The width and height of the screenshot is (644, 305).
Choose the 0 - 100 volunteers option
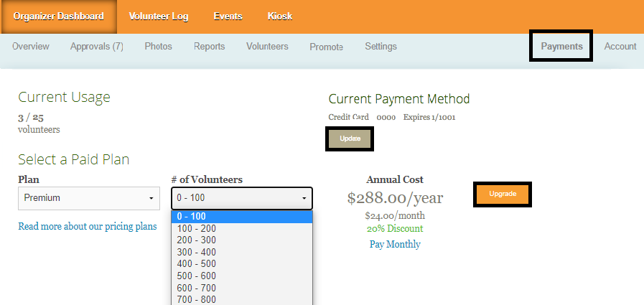click(x=242, y=216)
